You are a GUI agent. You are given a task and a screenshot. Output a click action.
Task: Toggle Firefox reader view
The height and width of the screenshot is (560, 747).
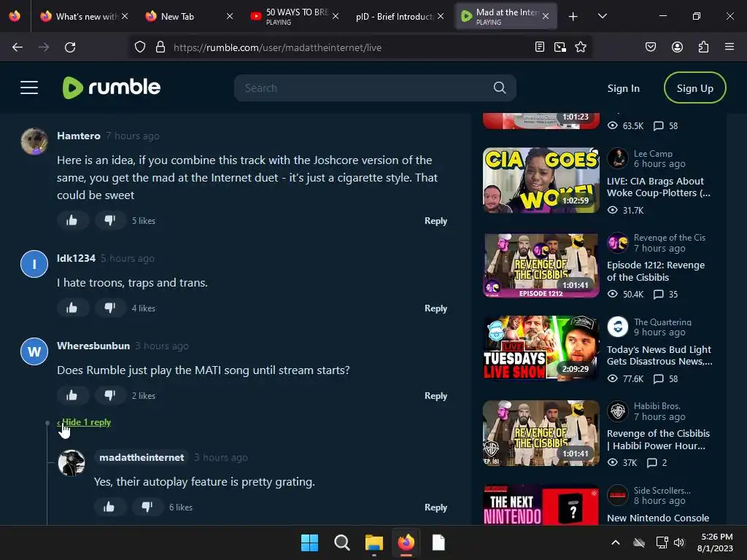(x=539, y=47)
